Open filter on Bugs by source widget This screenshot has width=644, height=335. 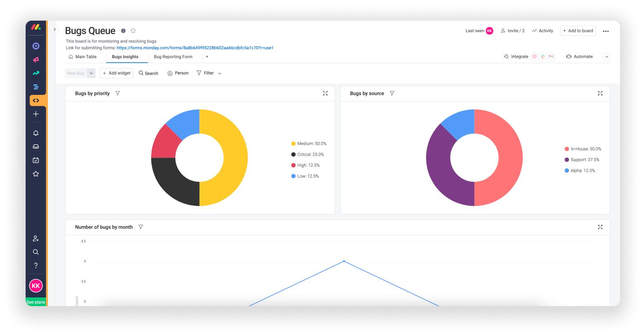click(392, 94)
